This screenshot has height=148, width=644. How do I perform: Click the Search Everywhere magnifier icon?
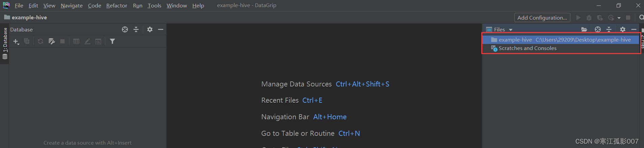[x=641, y=18]
